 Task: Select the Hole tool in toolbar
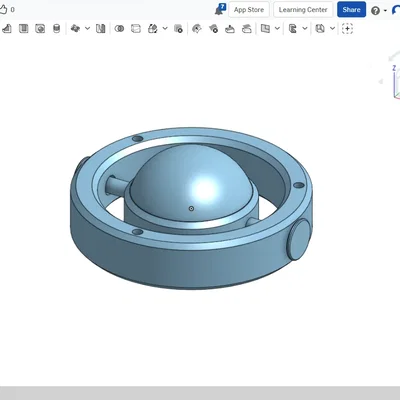(x=40, y=29)
